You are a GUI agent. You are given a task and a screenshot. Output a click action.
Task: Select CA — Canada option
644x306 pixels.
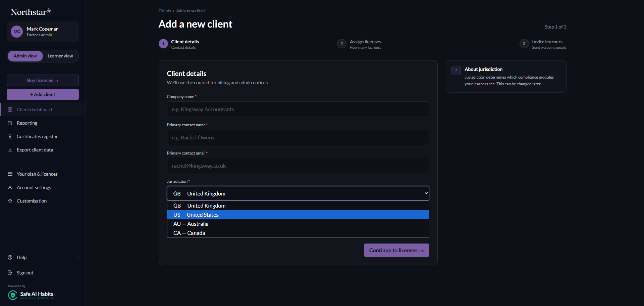click(x=298, y=233)
